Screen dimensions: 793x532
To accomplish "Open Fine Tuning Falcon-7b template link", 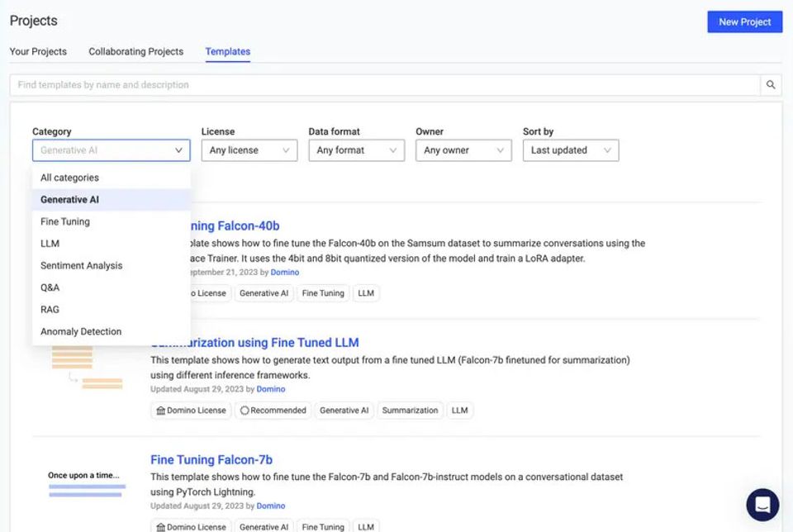I will (x=211, y=459).
